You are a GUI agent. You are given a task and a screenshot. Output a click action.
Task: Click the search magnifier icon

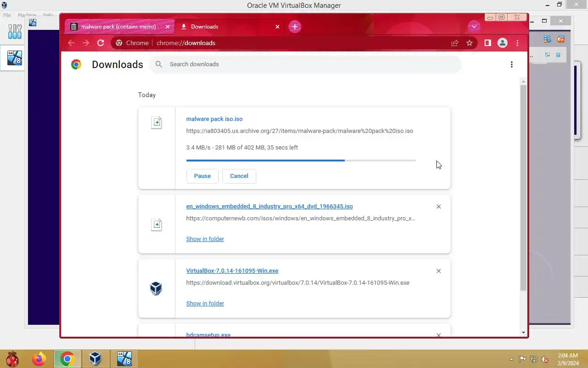tap(159, 64)
